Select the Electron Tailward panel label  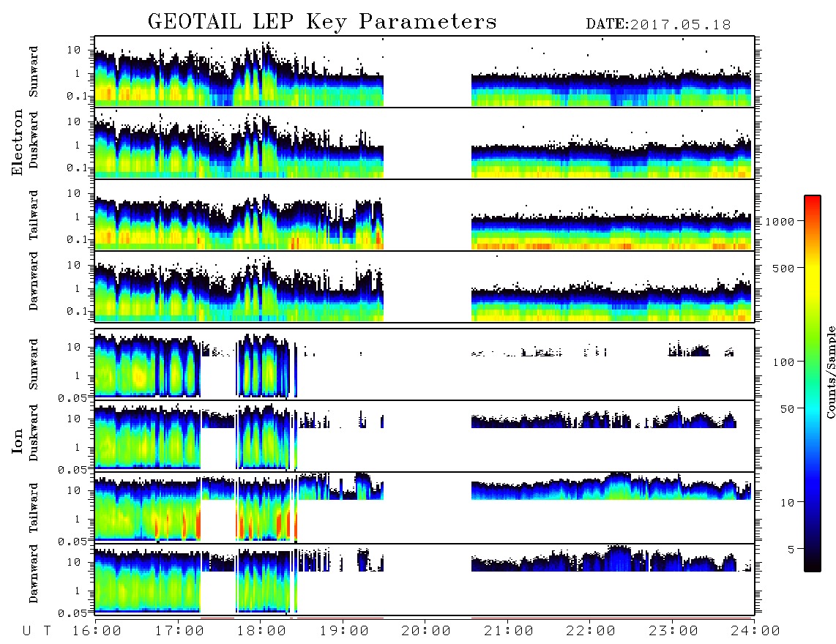[34, 215]
